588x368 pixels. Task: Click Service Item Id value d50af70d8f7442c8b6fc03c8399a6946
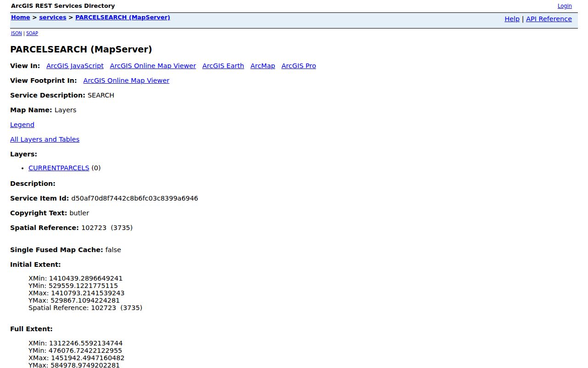tap(135, 198)
